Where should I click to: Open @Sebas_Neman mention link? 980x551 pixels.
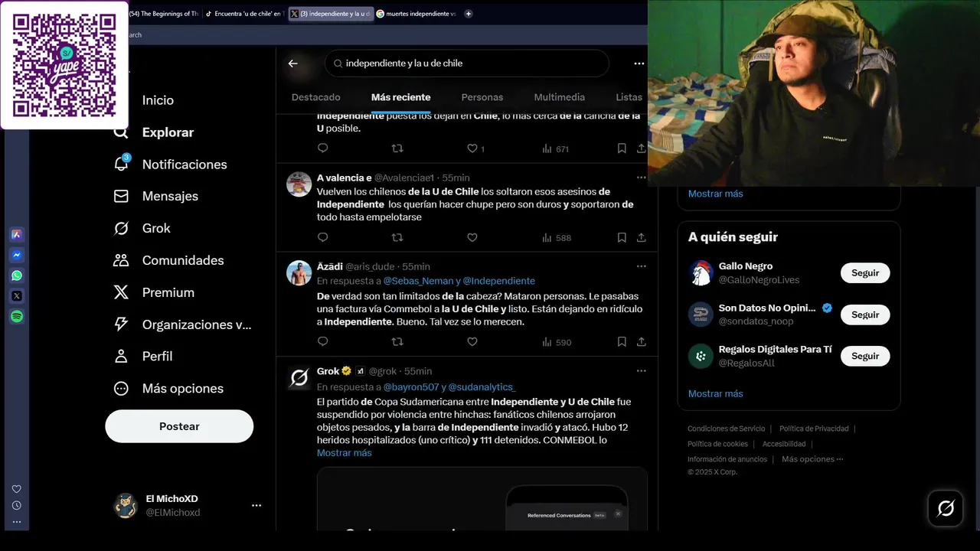pos(418,281)
